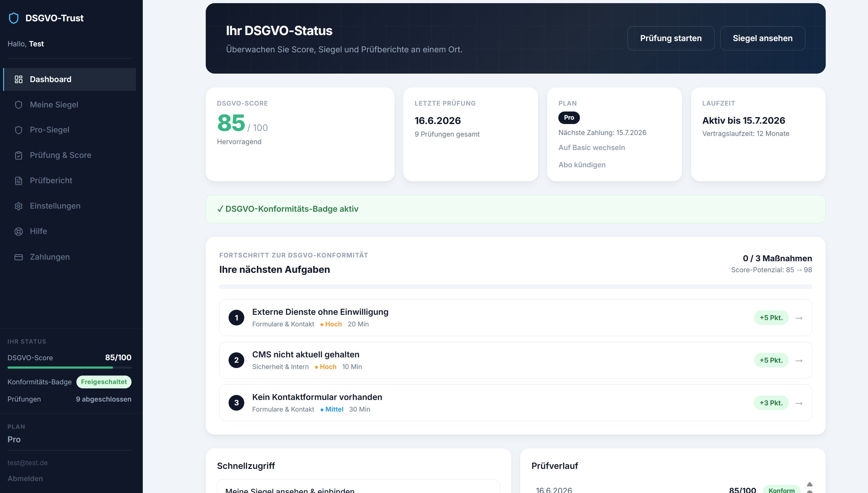Navigate to Prüfung & Score
The width and height of the screenshot is (868, 493).
click(70, 155)
